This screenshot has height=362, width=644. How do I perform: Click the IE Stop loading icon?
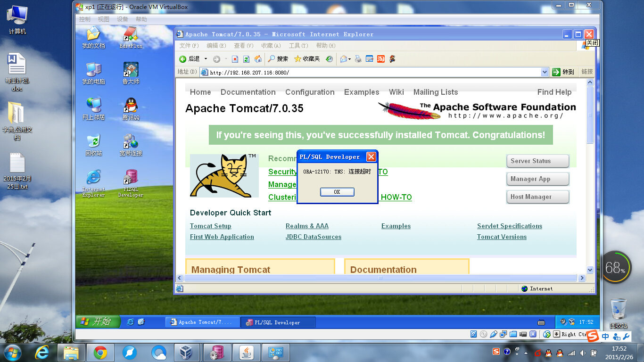[235, 59]
